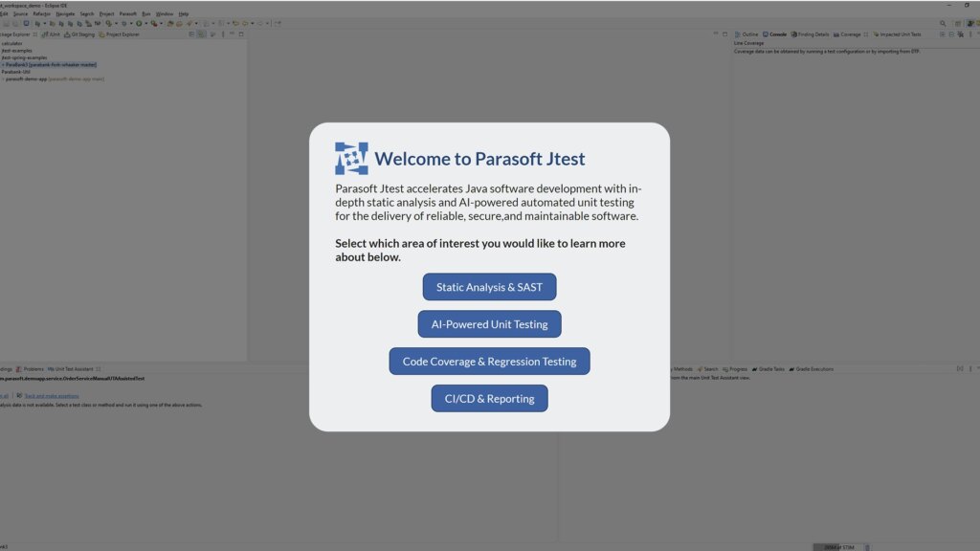980x551 pixels.
Task: Switch to the Gradle Executions tab
Action: click(812, 369)
